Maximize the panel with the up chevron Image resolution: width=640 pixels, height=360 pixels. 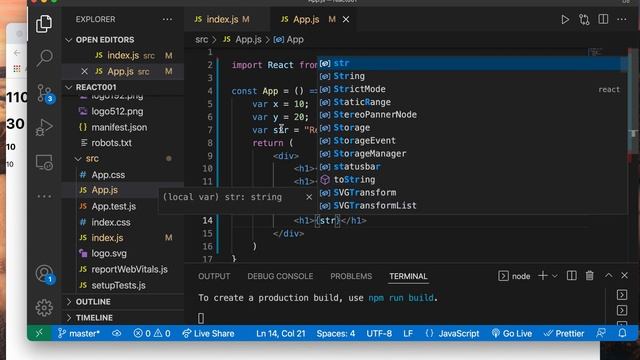(x=608, y=276)
